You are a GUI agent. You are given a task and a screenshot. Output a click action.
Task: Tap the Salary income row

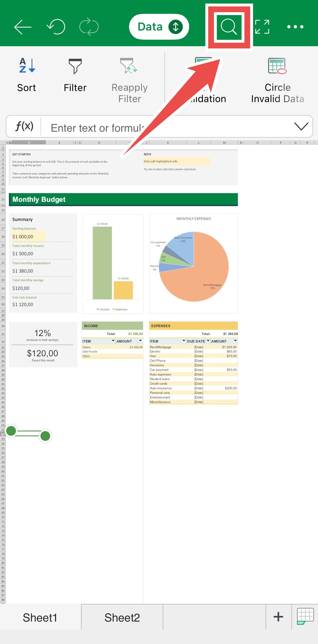tap(112, 347)
